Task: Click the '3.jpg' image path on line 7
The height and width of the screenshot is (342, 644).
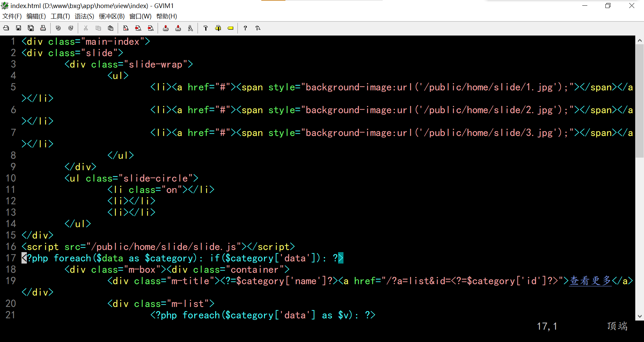Action: coord(539,133)
